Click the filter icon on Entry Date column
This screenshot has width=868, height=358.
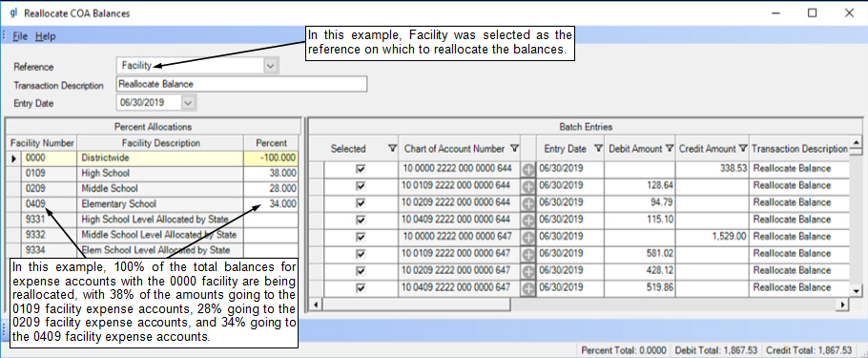coord(598,149)
